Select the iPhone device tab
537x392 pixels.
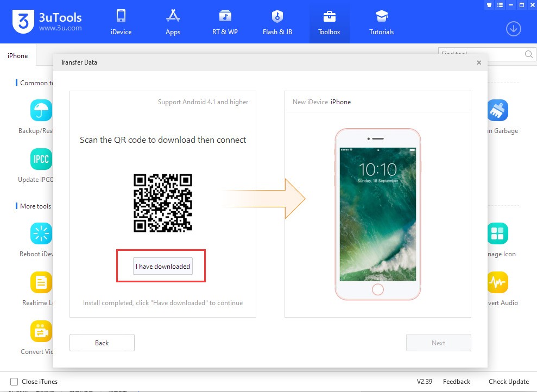(x=18, y=56)
